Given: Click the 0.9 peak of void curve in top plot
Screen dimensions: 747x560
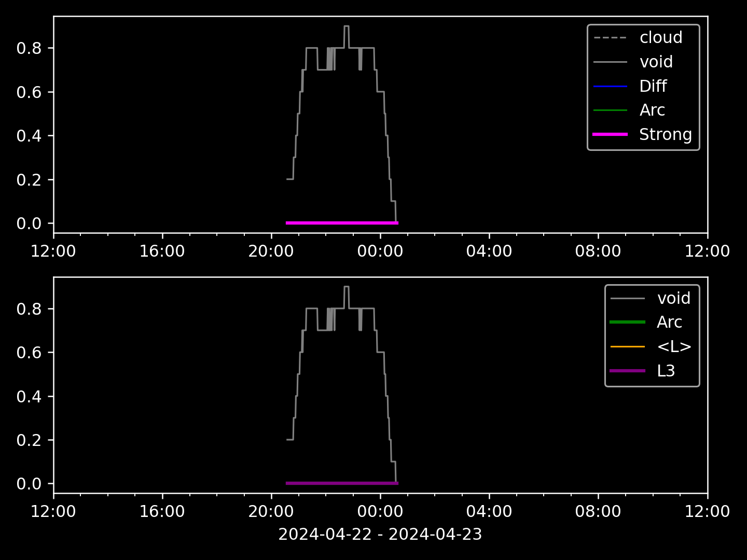Looking at the screenshot, I should click(x=347, y=26).
